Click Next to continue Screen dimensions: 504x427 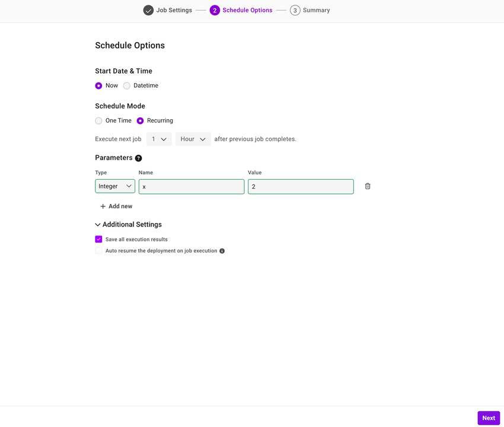click(489, 418)
